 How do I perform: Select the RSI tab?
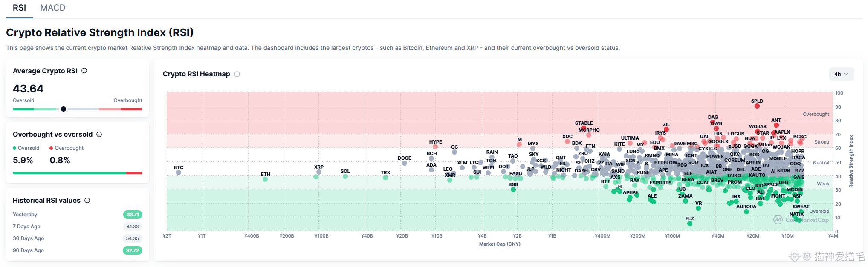click(x=19, y=8)
